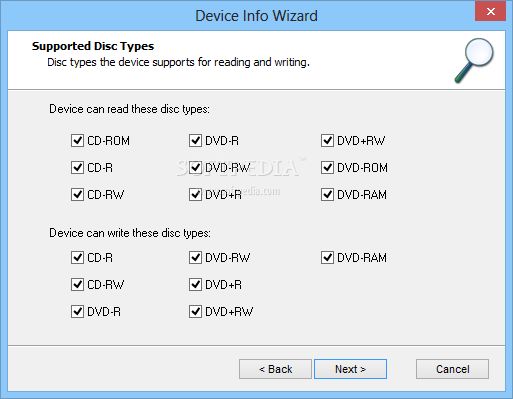513x399 pixels.
Task: Click the magnifying glass wizard icon
Action: (474, 61)
